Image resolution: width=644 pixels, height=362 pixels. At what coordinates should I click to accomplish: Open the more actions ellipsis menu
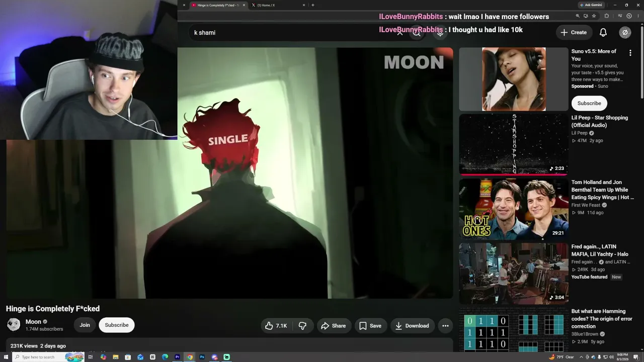[445, 326]
